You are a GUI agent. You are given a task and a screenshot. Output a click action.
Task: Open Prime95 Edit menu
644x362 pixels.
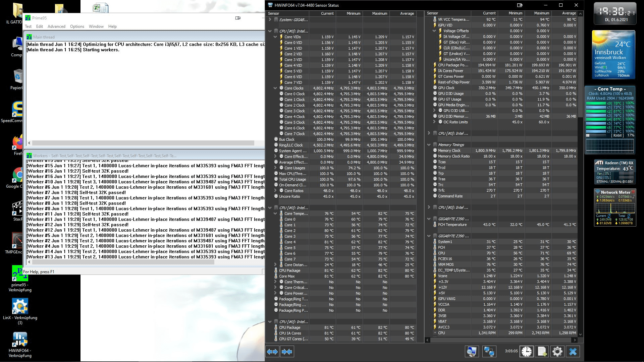[40, 26]
